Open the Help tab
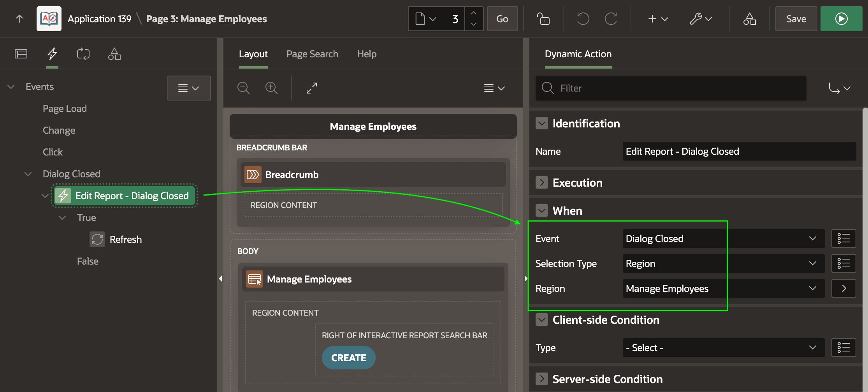 [367, 54]
